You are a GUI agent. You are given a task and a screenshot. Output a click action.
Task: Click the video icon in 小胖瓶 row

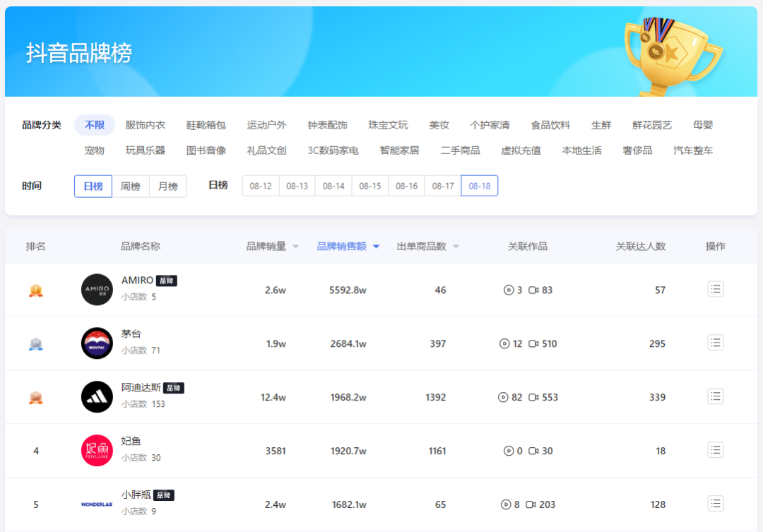tap(531, 504)
